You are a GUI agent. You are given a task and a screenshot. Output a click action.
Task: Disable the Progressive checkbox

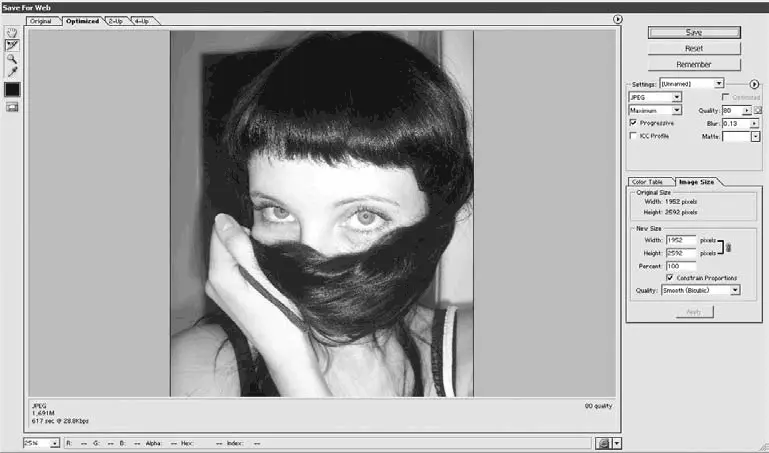coord(632,122)
